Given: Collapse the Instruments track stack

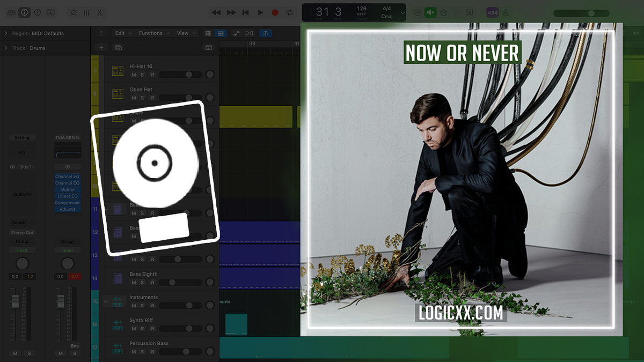Looking at the screenshot, I should pos(106,302).
